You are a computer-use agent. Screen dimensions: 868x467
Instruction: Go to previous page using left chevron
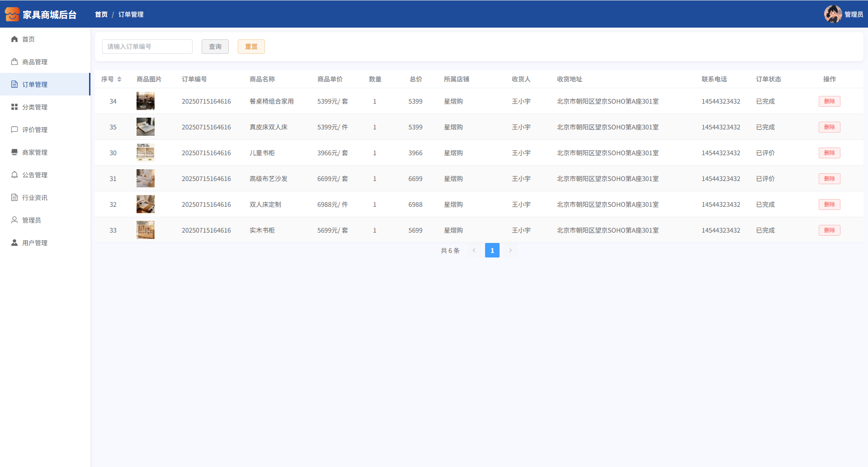[474, 250]
